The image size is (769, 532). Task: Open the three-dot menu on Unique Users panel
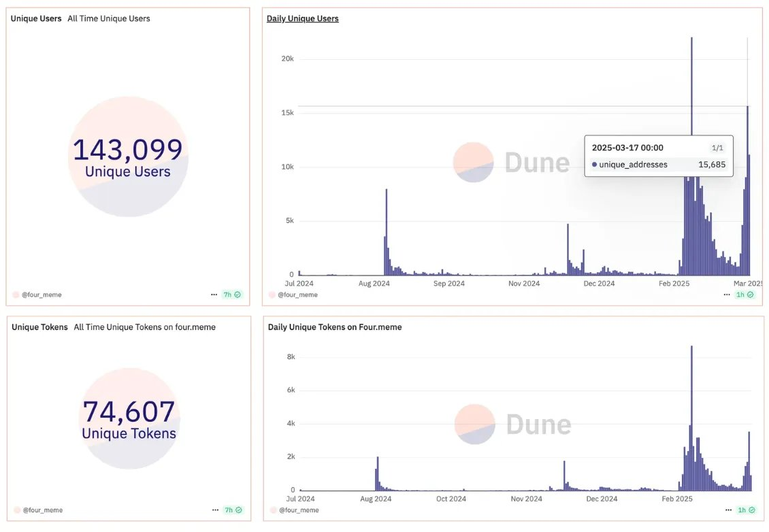[x=214, y=295]
